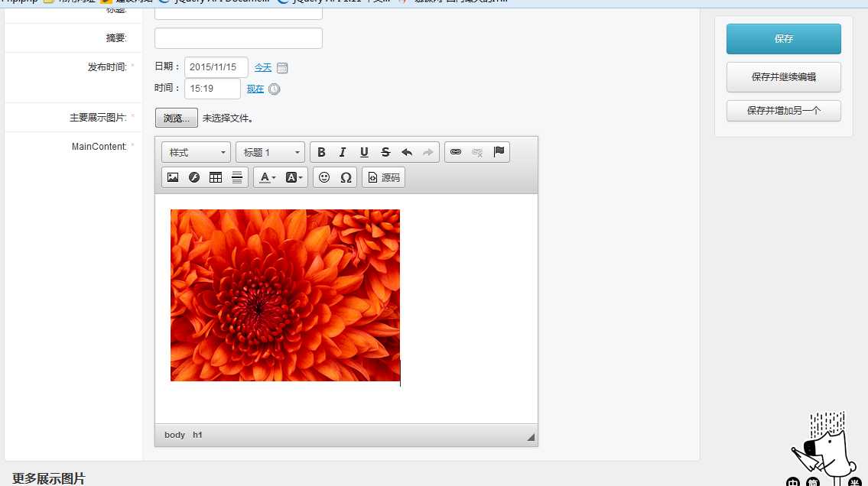Screen dimensions: 868x486
Task: Grab the editor resize handle
Action: [531, 437]
